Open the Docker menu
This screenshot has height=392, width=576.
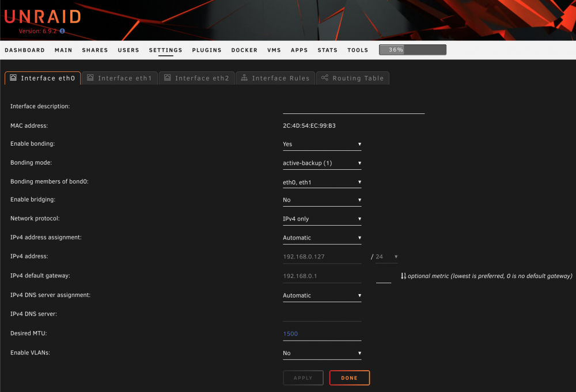[x=244, y=50]
